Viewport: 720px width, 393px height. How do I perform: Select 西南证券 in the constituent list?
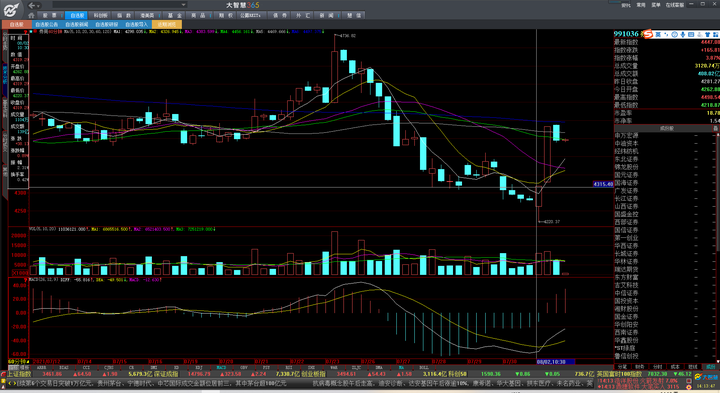click(626, 332)
